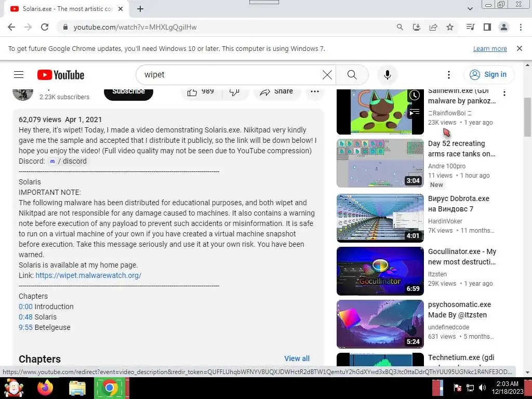This screenshot has height=399, width=532.
Task: Click Chrome icon in the taskbar
Action: (109, 388)
